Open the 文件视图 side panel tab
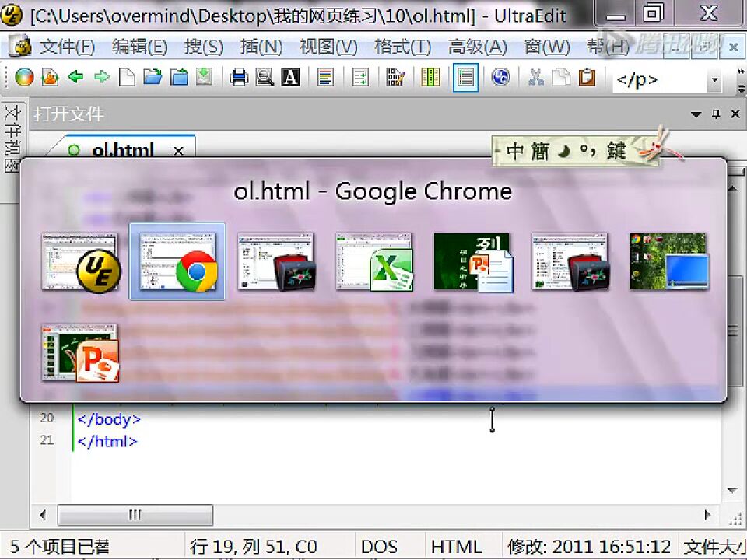The width and height of the screenshot is (747, 560). point(12,138)
